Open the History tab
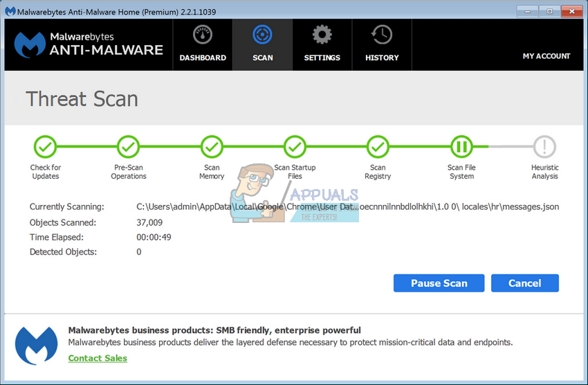 382,44
